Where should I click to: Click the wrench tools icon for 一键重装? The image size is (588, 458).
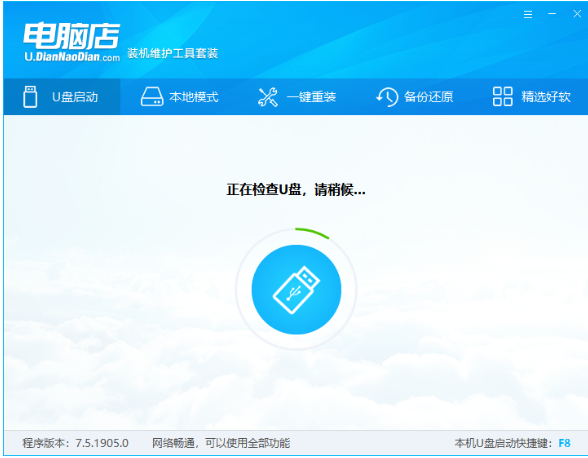tap(268, 97)
